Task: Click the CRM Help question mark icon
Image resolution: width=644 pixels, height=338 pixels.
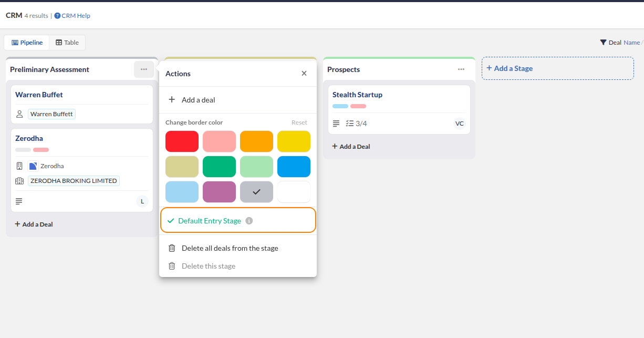Action: pos(57,16)
